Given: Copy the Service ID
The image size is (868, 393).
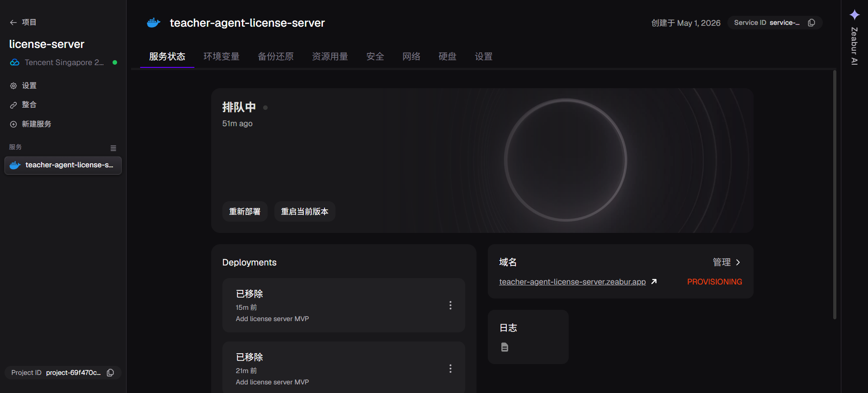Looking at the screenshot, I should pos(811,23).
